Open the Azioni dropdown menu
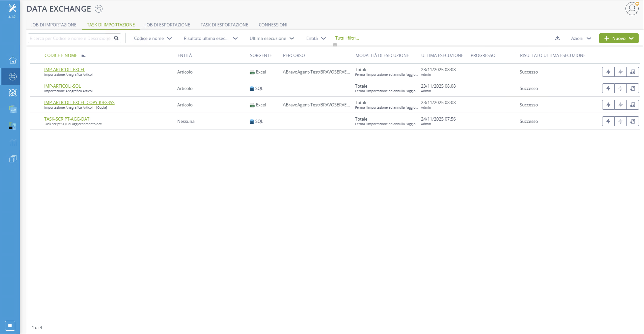644x334 pixels. [581, 39]
